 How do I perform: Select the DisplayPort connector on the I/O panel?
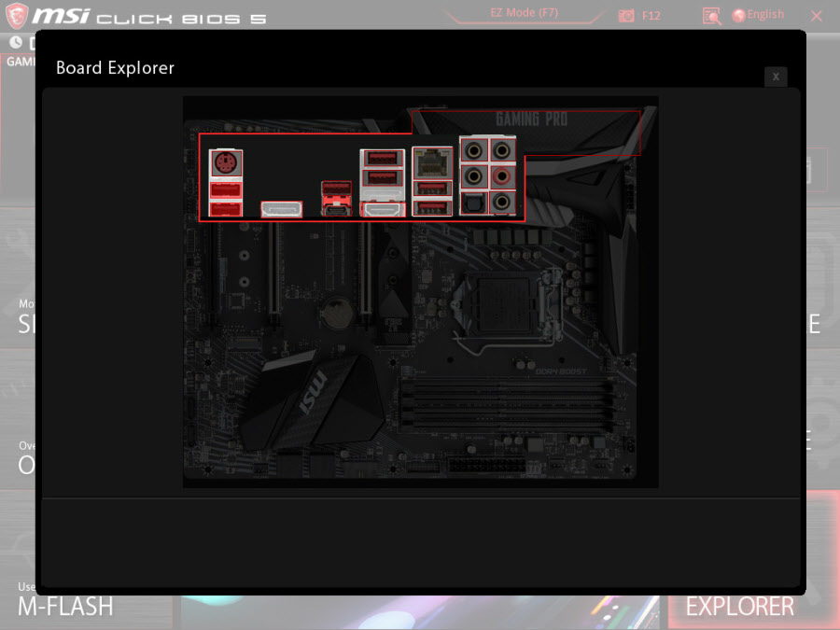281,209
